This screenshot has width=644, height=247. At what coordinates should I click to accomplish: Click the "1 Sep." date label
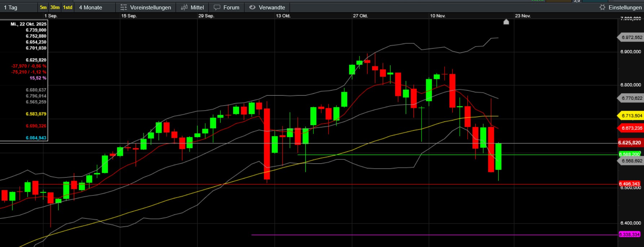[x=51, y=16]
